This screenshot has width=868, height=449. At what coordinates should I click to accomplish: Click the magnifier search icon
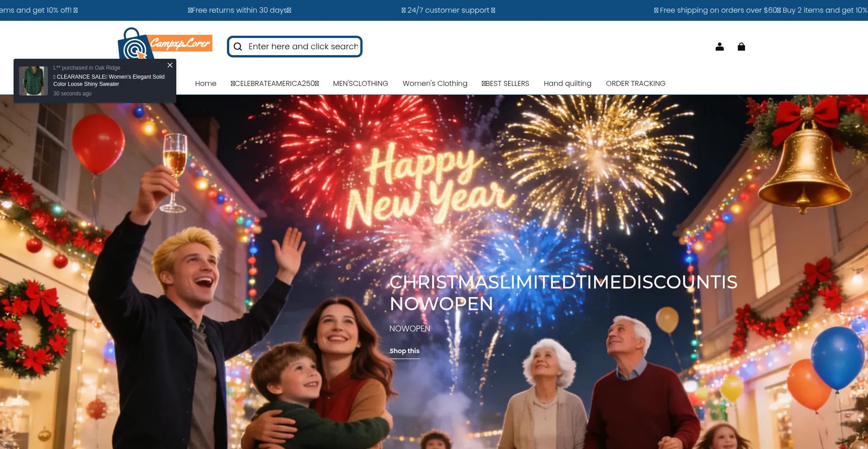click(238, 47)
